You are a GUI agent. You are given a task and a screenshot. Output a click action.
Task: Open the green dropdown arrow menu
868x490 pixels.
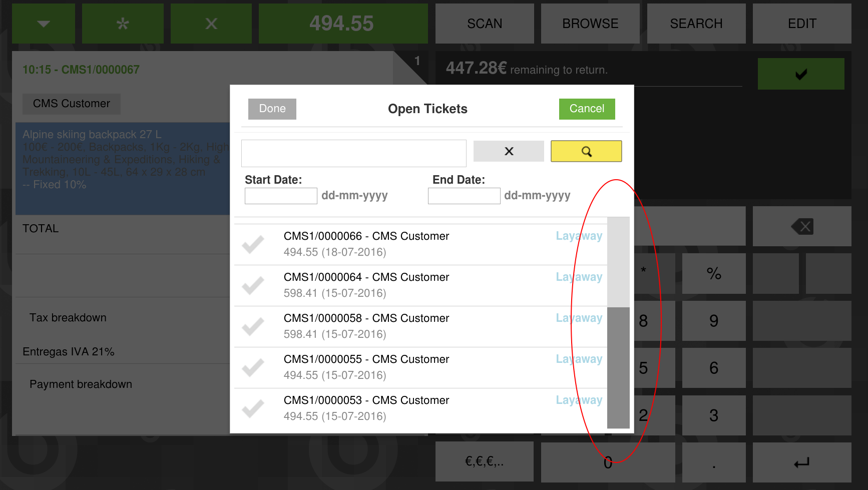tap(44, 24)
